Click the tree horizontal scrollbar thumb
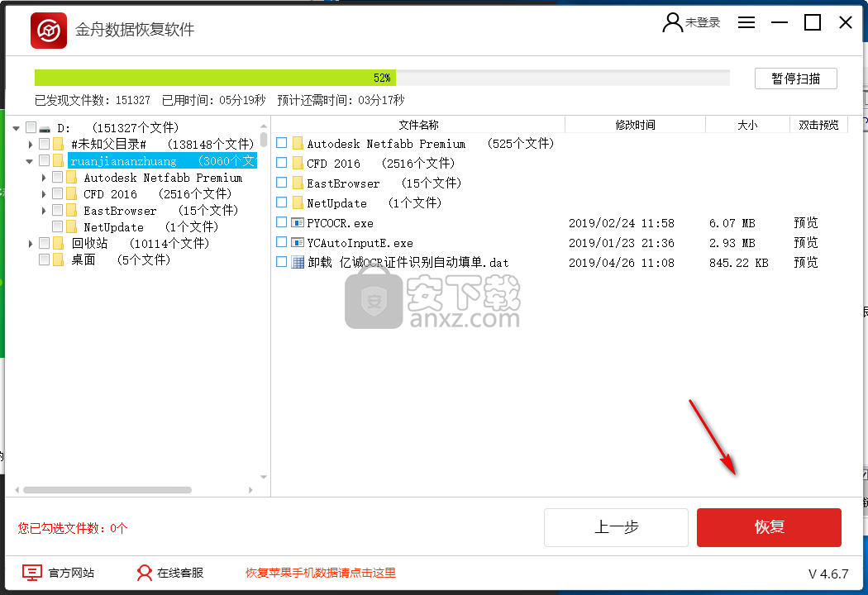The height and width of the screenshot is (595, 868). [107, 490]
